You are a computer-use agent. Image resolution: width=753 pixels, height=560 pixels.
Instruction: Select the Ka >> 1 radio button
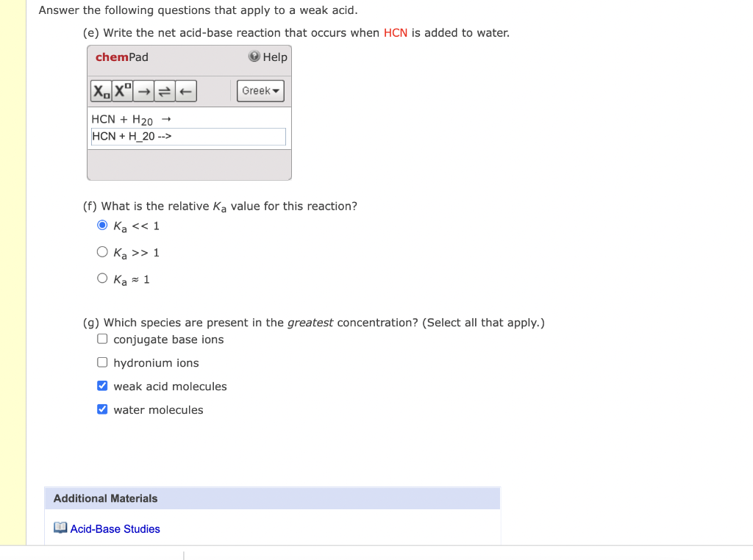click(102, 251)
